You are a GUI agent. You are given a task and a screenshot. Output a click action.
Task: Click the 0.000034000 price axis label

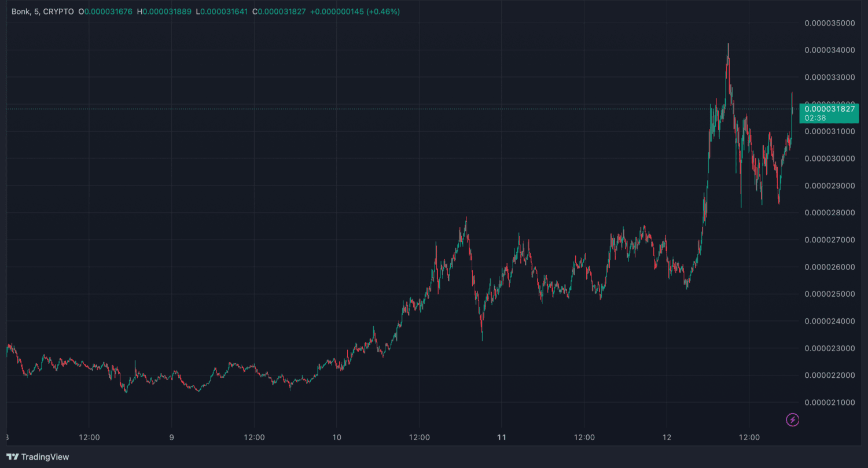coord(829,50)
